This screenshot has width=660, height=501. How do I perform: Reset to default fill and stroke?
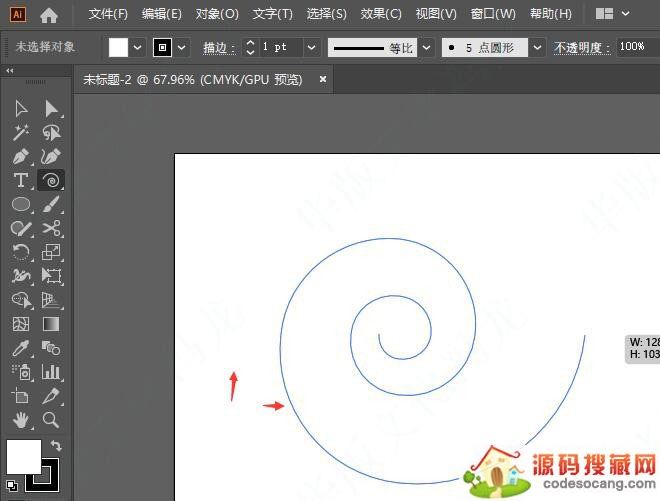point(11,486)
